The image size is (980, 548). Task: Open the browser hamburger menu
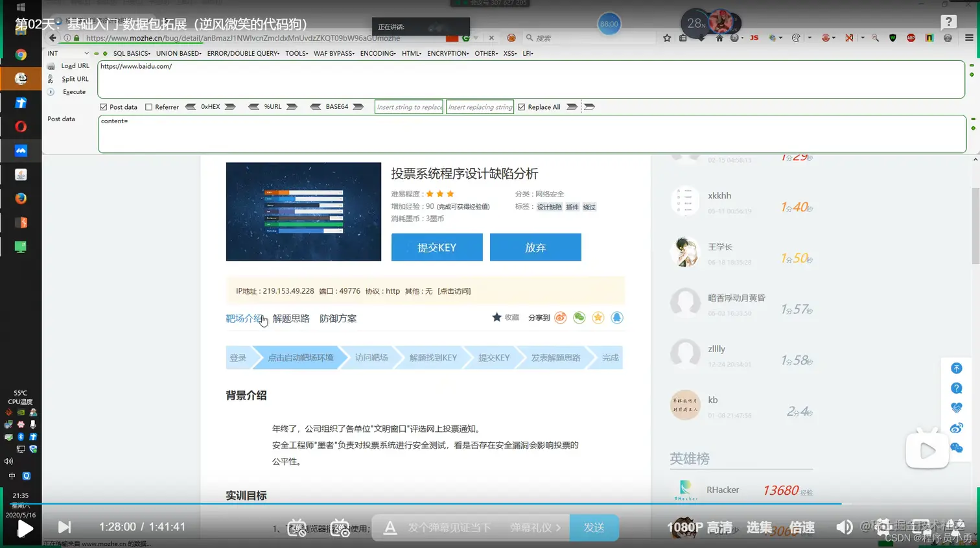coord(969,38)
